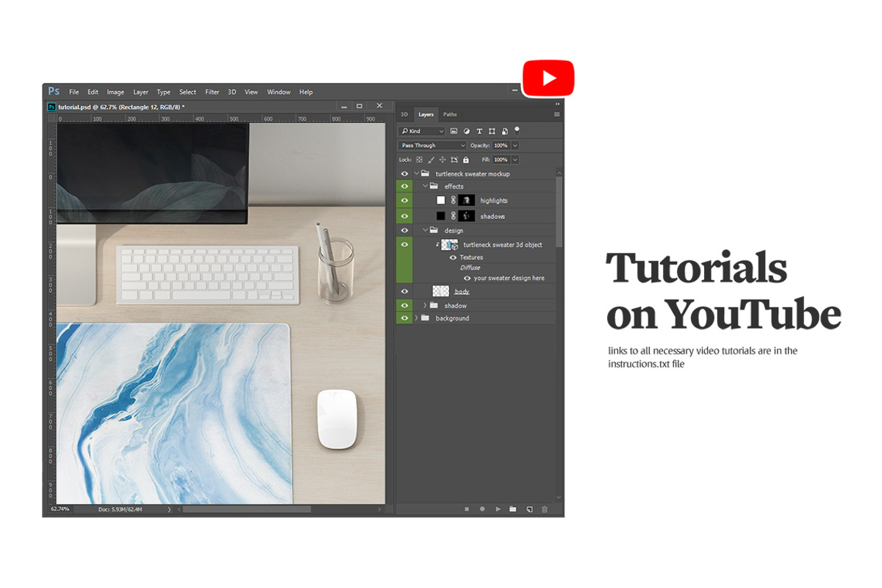Click the Fill 100% value field
Viewport: 882px width, 588px height.
pos(501,159)
